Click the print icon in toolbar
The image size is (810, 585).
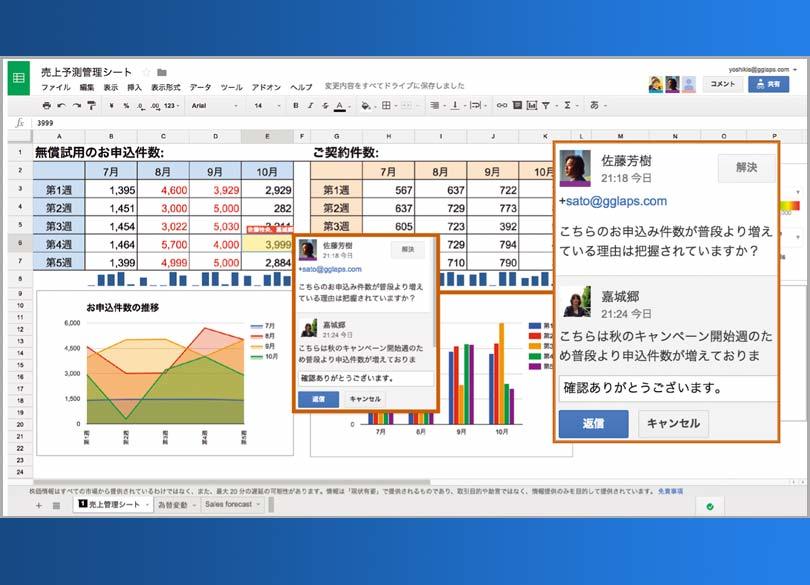[x=46, y=105]
